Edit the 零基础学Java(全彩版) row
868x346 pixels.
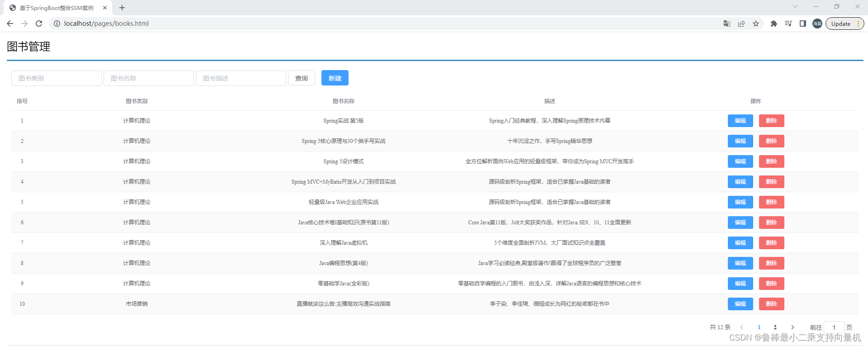point(741,284)
